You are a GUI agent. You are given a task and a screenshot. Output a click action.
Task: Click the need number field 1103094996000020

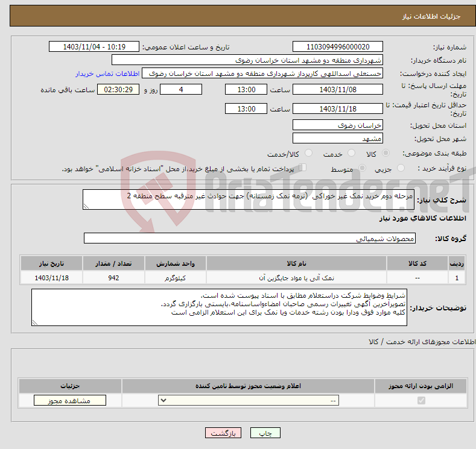(x=338, y=46)
